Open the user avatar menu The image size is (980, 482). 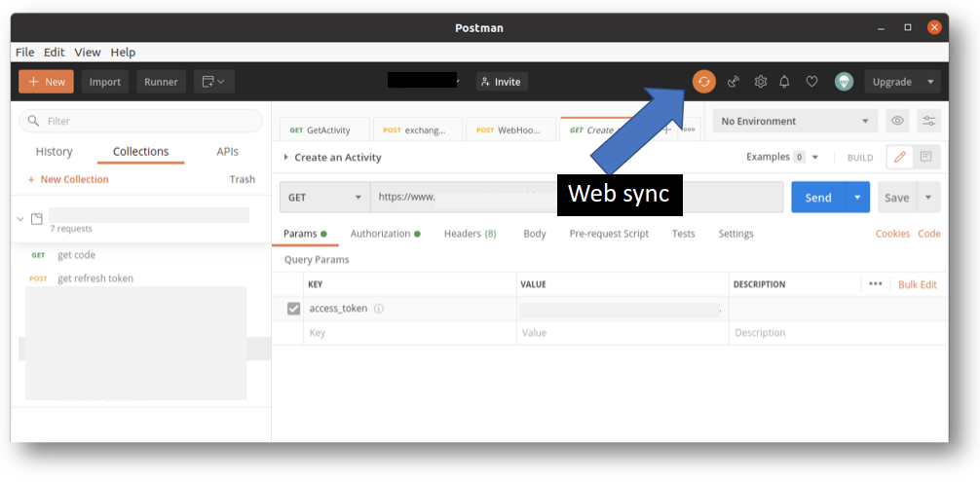click(844, 82)
